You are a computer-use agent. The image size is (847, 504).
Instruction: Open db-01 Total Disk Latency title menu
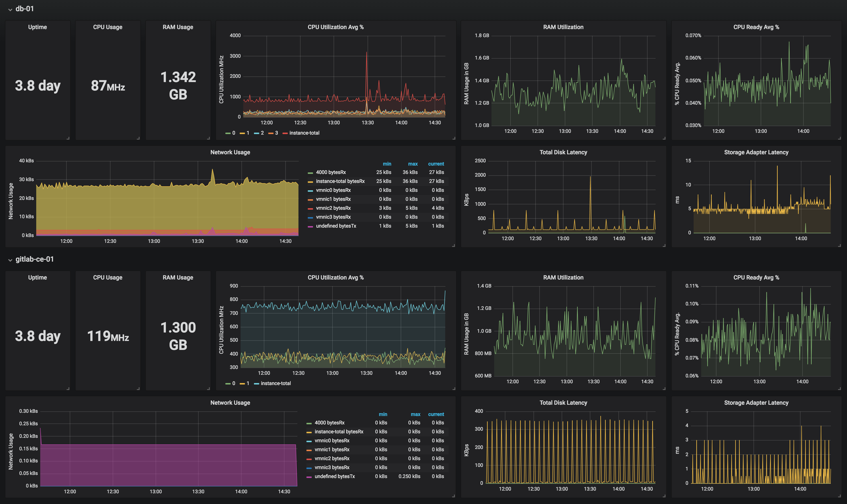point(563,152)
